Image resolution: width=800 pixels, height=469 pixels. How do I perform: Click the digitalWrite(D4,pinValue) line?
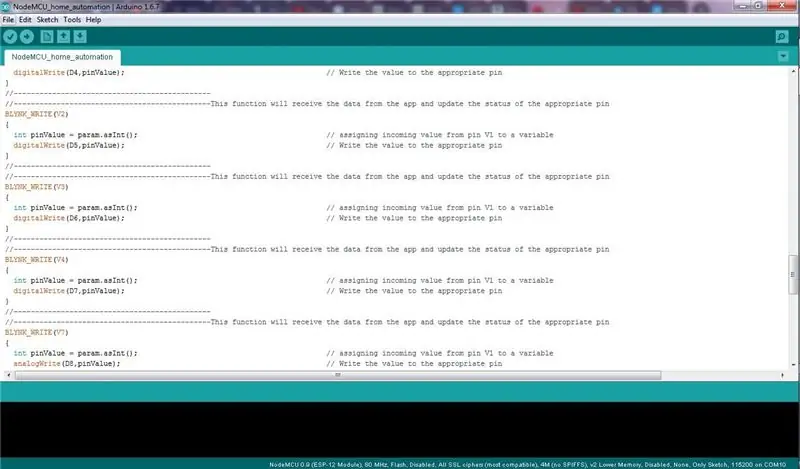coord(69,73)
